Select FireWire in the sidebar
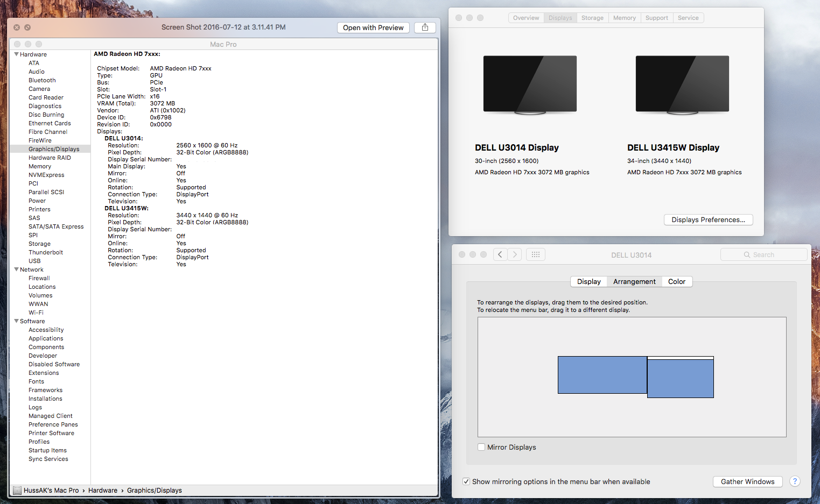Image resolution: width=820 pixels, height=504 pixels. (40, 140)
